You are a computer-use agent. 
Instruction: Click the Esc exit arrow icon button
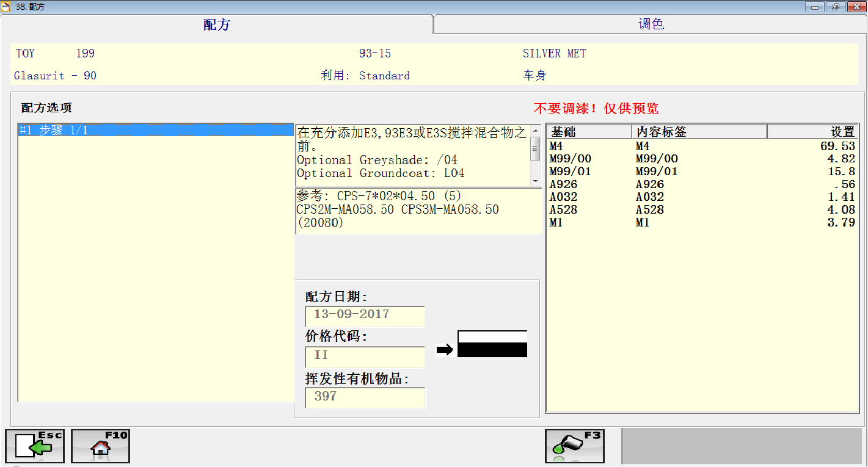[x=34, y=446]
